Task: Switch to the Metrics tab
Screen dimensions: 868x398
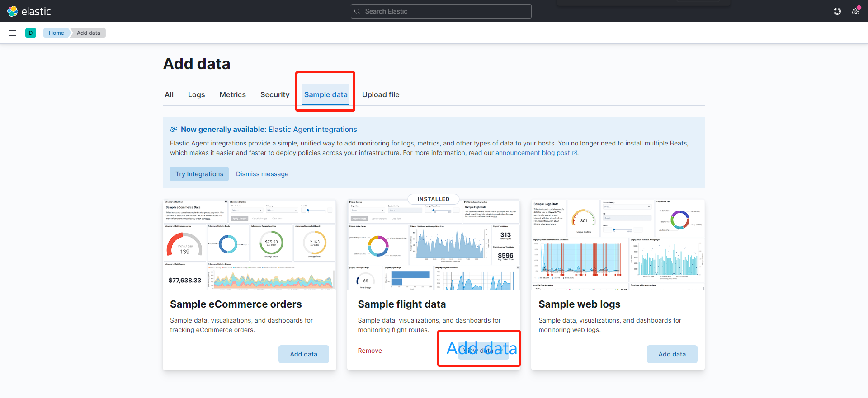Action: click(233, 94)
